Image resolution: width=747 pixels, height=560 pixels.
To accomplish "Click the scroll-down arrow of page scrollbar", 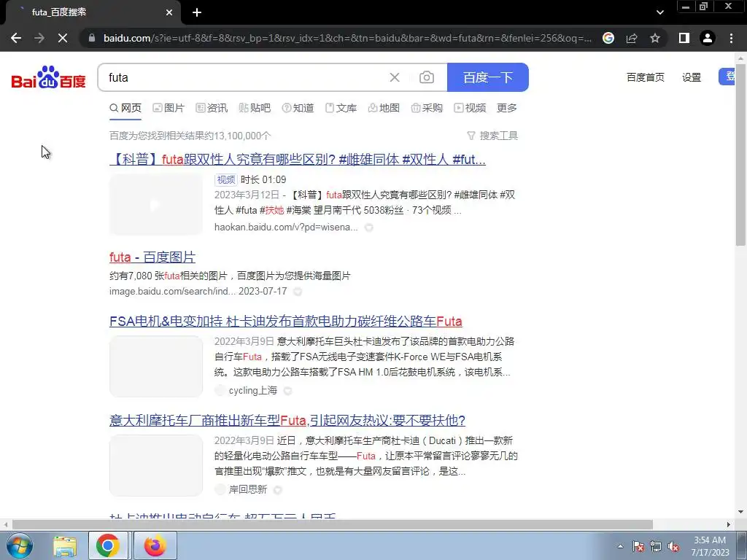I will pyautogui.click(x=741, y=513).
